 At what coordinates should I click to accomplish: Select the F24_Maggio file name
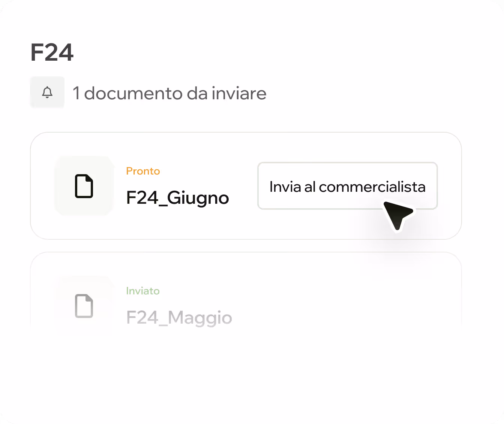coord(179,318)
